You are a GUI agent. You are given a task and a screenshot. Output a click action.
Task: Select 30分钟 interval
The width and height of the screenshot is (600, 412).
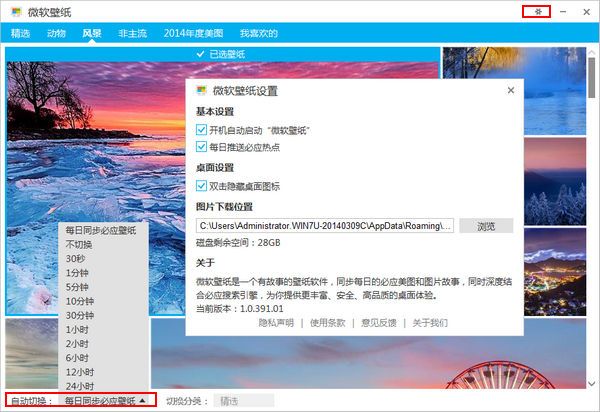[x=101, y=315]
